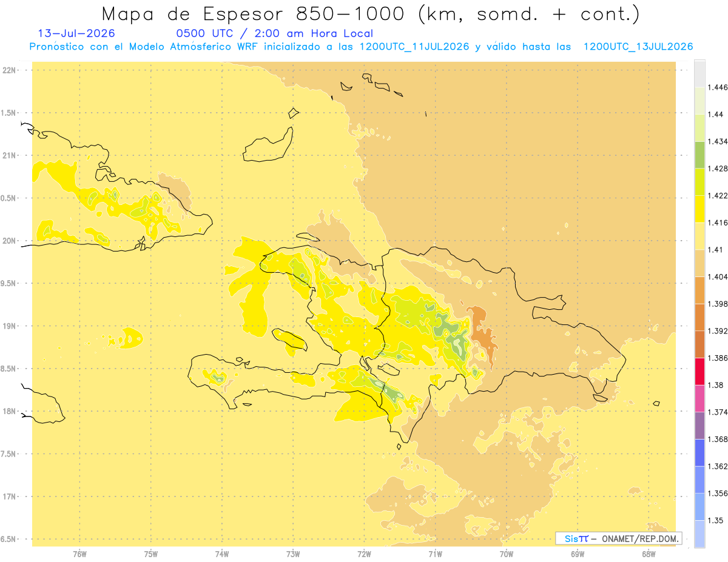The width and height of the screenshot is (728, 562).
Task: Click the colorbar value '1.422'
Action: 718,196
